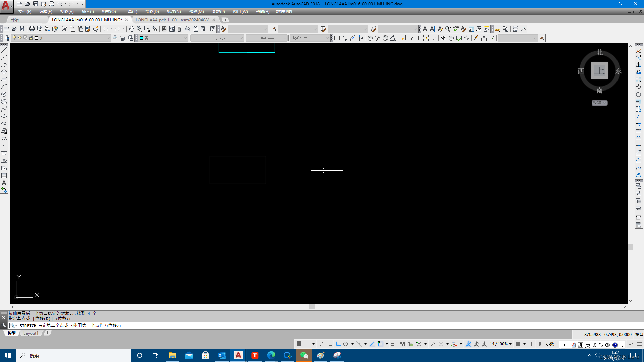The height and width of the screenshot is (362, 644).
Task: Open the Layer Properties Manager
Action: point(7,38)
